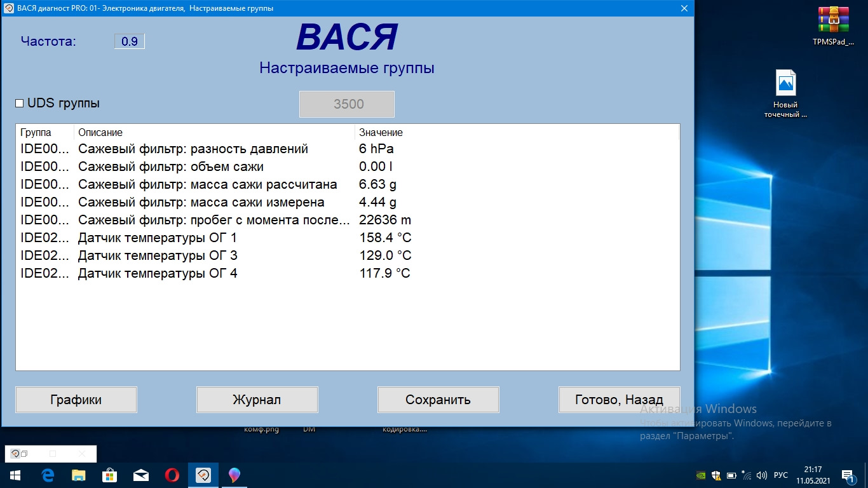Open Графики charts button
Image resolution: width=868 pixels, height=488 pixels.
coord(76,400)
